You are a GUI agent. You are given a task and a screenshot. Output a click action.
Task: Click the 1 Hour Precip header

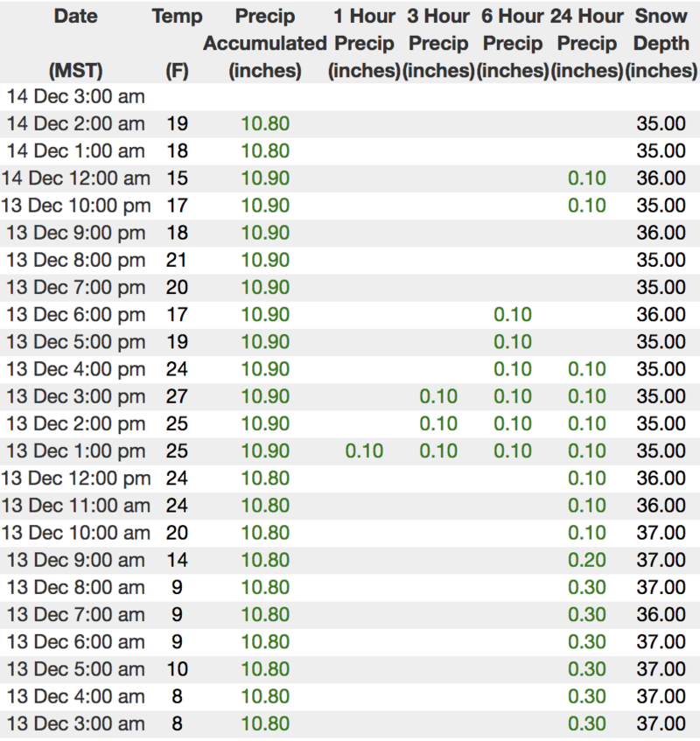[x=364, y=43]
